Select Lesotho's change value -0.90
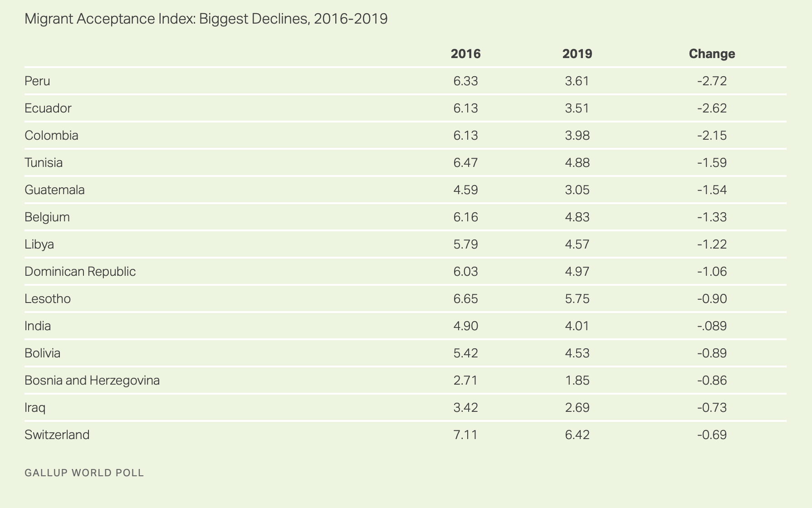 tap(712, 299)
